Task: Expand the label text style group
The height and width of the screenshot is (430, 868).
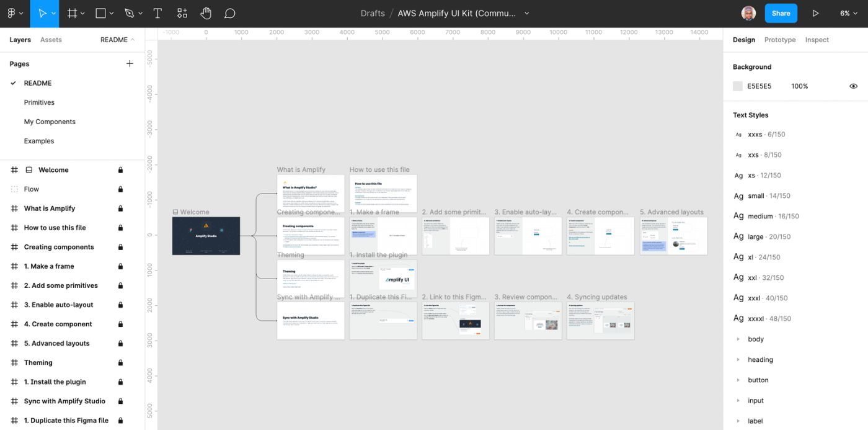Action: (738, 421)
